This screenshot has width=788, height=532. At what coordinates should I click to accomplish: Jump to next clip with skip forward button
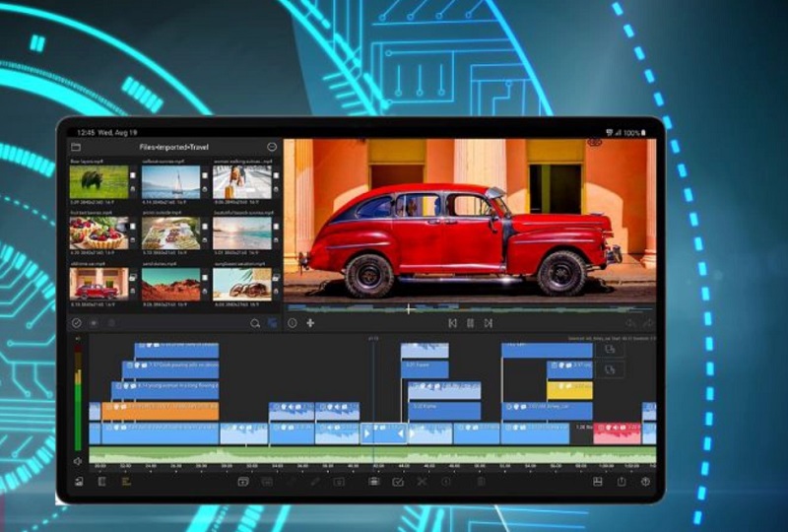coord(488,322)
